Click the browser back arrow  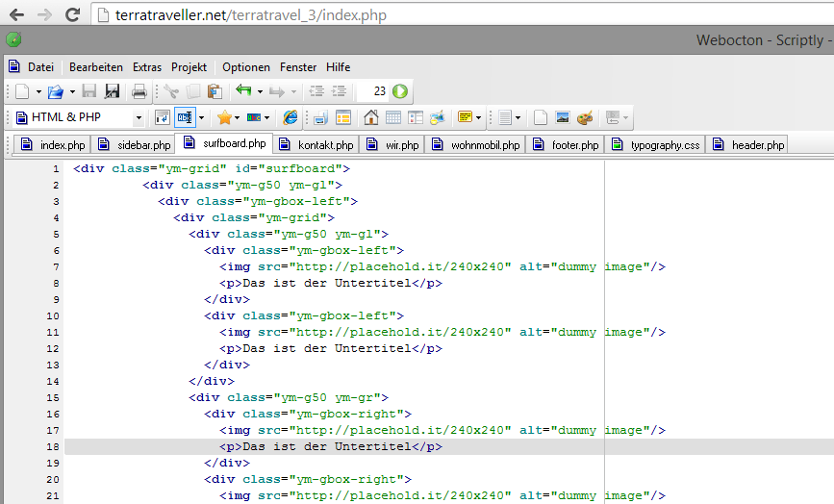pyautogui.click(x=17, y=14)
